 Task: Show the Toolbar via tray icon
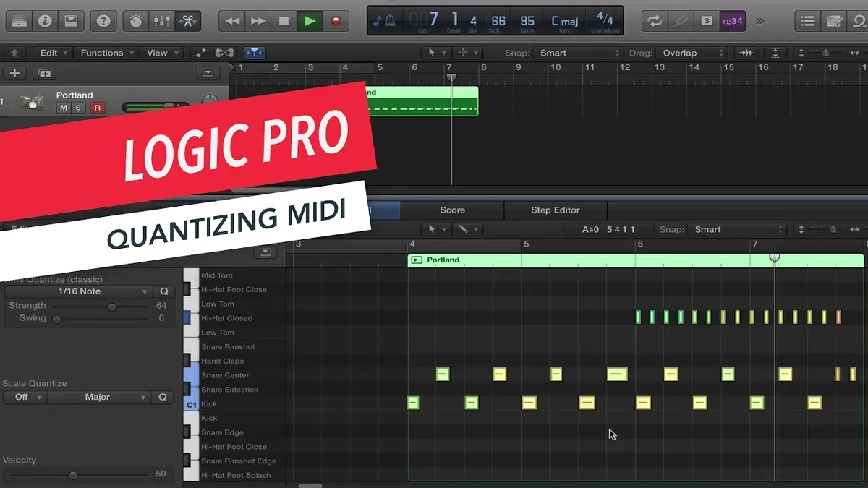[x=71, y=21]
